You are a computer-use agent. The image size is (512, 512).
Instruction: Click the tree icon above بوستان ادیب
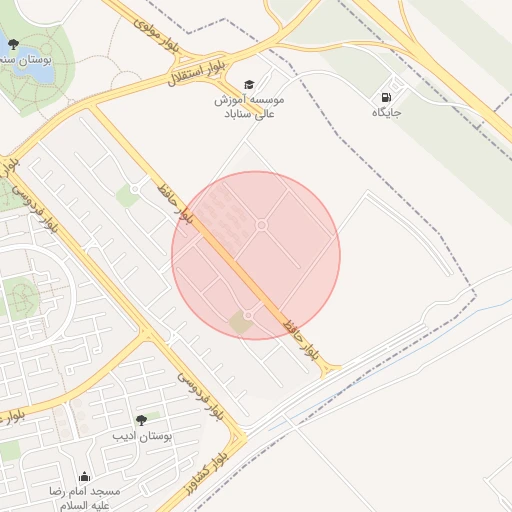141,420
